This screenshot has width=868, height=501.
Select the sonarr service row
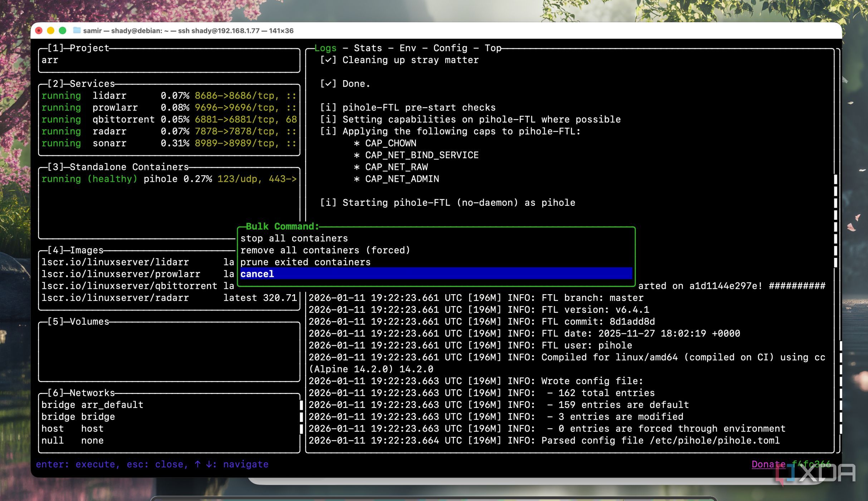[x=169, y=143]
